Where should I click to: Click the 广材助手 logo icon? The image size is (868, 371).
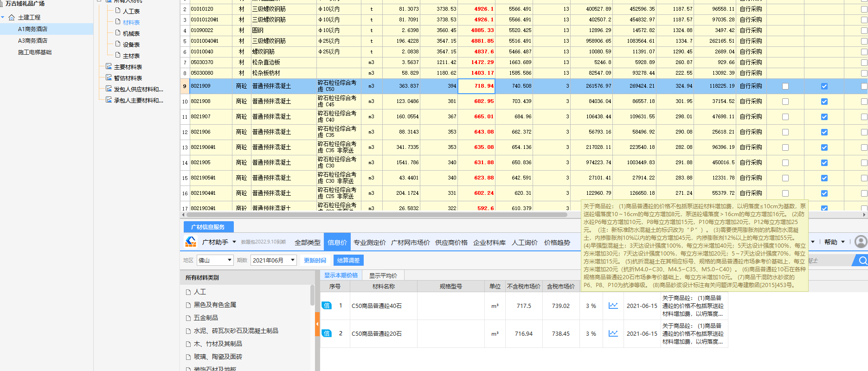pos(191,242)
